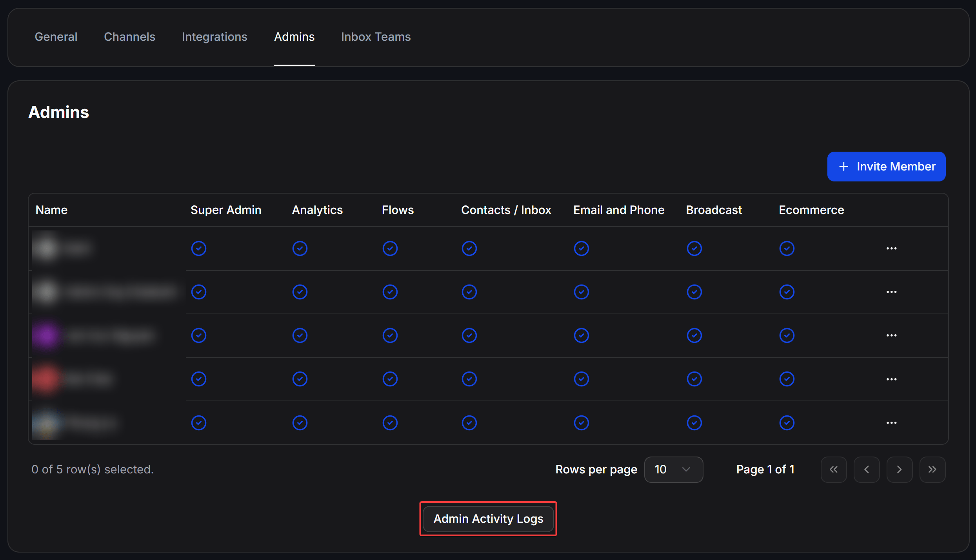Viewport: 976px width, 560px height.
Task: Click the Super Admin column header
Action: click(x=226, y=210)
